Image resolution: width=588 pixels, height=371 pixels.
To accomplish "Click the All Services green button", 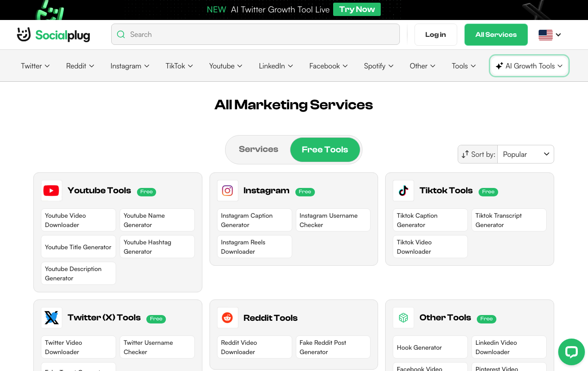I will point(496,35).
